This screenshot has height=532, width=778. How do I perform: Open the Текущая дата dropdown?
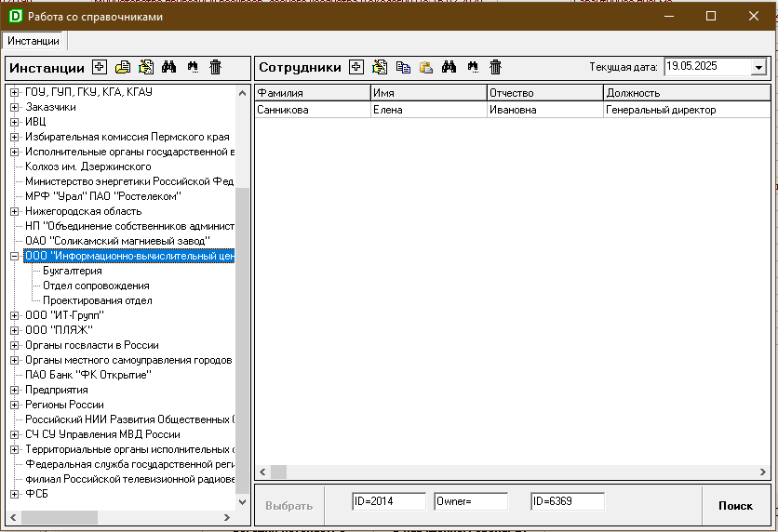coord(758,67)
